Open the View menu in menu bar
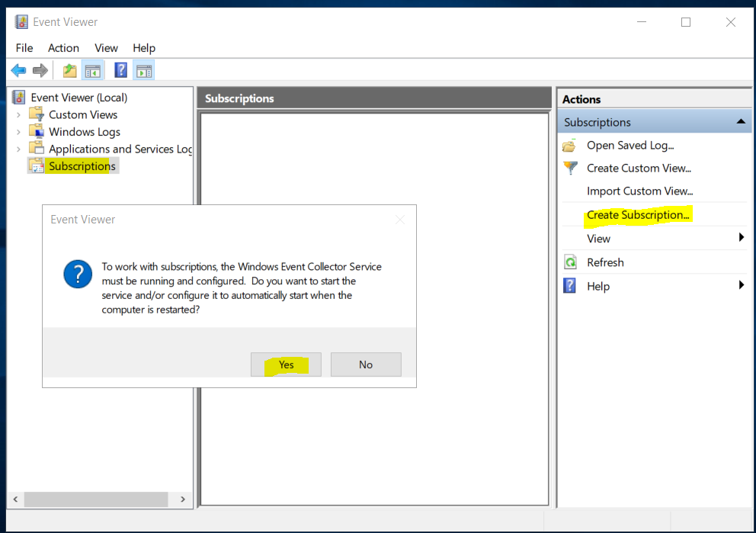Image resolution: width=756 pixels, height=533 pixels. pos(106,48)
